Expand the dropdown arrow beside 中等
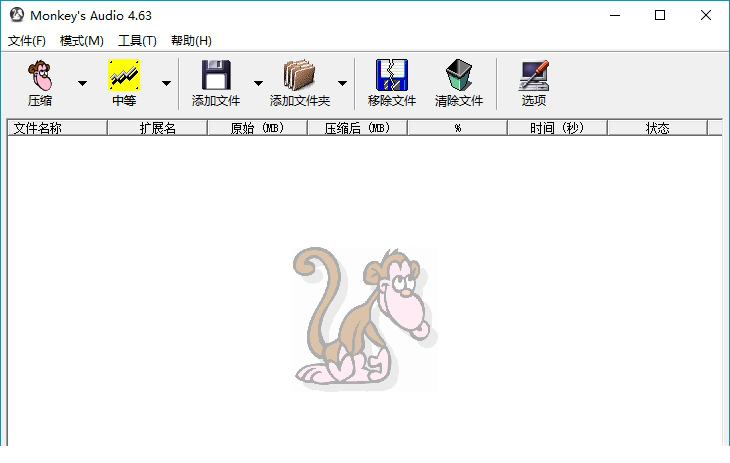The height and width of the screenshot is (463, 730). (166, 84)
